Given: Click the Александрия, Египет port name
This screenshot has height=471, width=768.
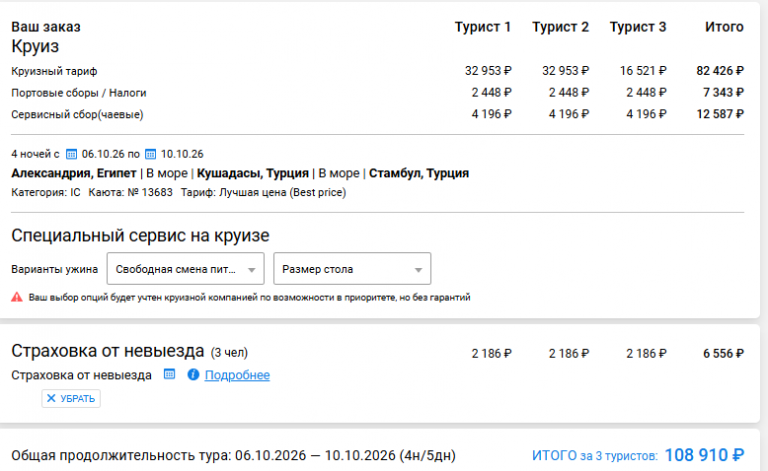Looking at the screenshot, I should click(73, 173).
